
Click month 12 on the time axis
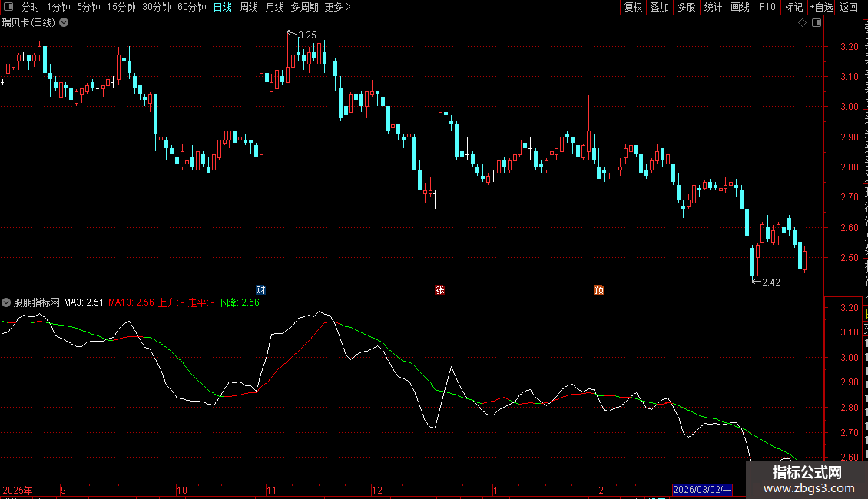377,490
